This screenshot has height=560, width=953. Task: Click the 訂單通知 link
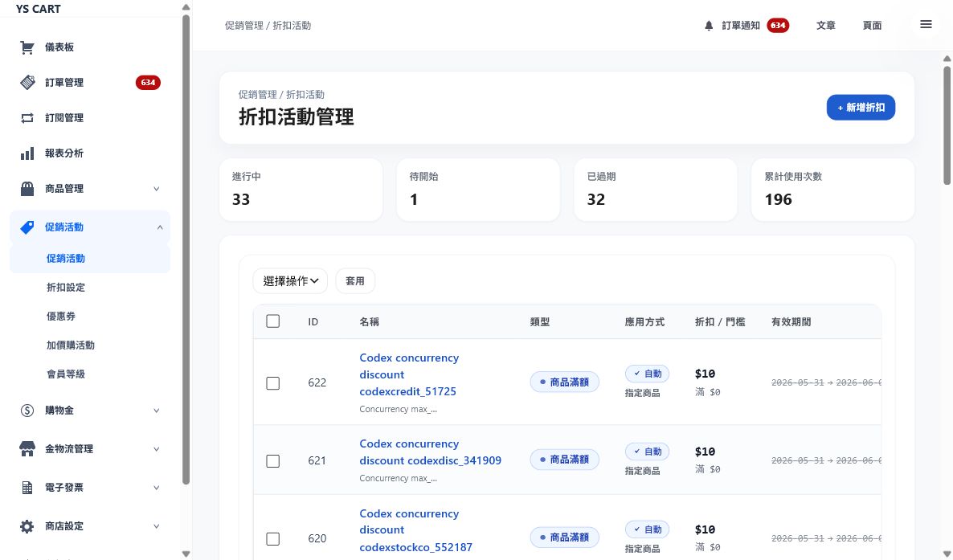coord(741,26)
